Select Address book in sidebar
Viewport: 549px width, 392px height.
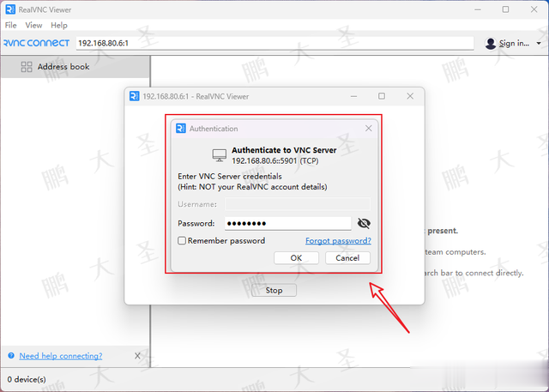click(x=75, y=67)
